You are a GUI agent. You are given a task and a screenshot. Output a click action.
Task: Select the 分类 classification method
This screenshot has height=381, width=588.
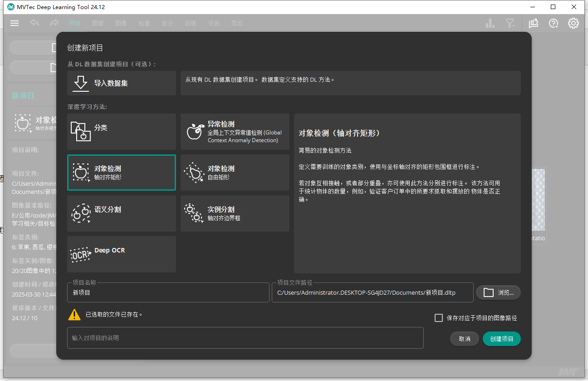tap(121, 132)
